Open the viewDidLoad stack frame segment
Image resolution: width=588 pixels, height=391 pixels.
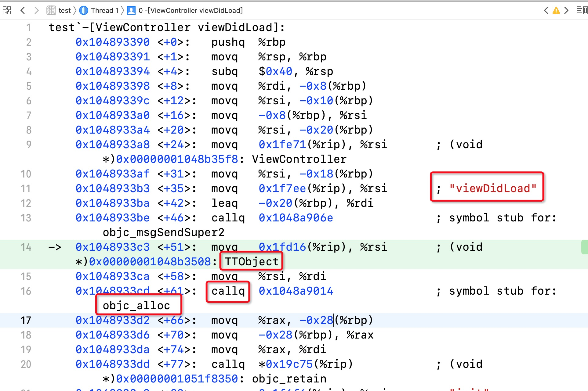coord(191,10)
